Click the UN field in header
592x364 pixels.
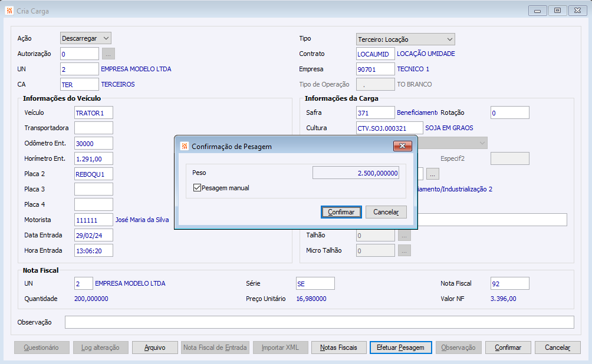[80, 69]
